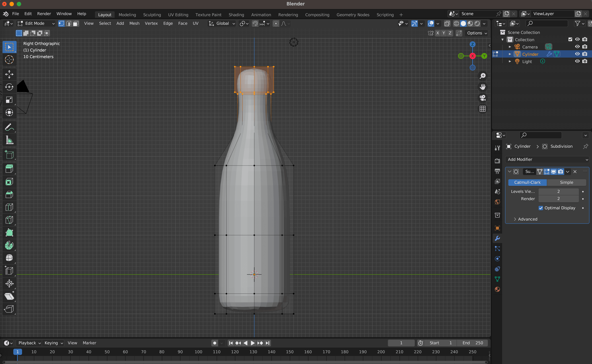Image resolution: width=592 pixels, height=364 pixels.
Task: Enable edge select mode
Action: [x=69, y=23]
